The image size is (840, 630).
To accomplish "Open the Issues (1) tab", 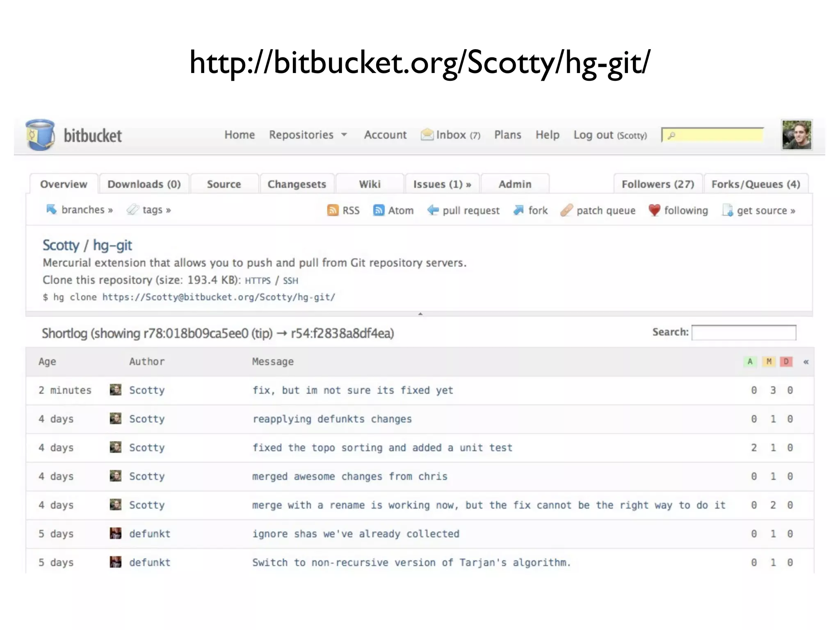I will [x=442, y=184].
